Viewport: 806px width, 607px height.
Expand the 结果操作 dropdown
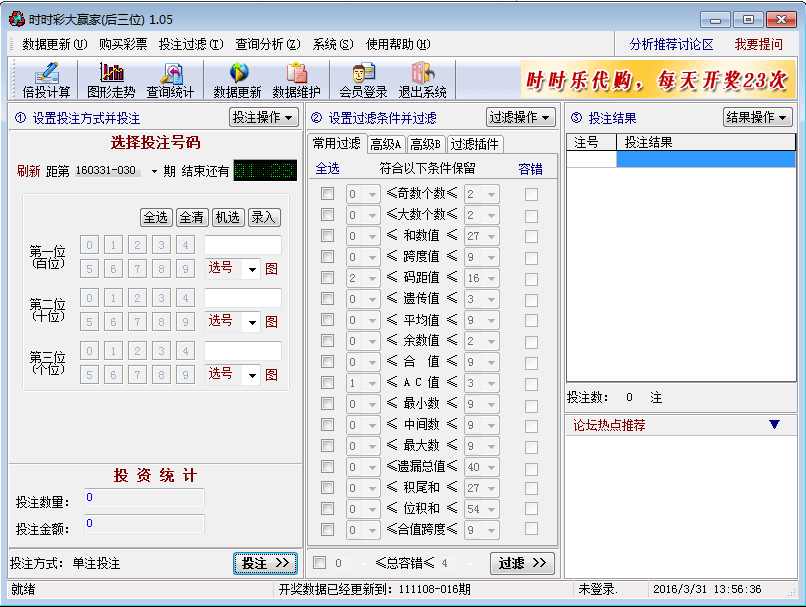click(x=757, y=118)
